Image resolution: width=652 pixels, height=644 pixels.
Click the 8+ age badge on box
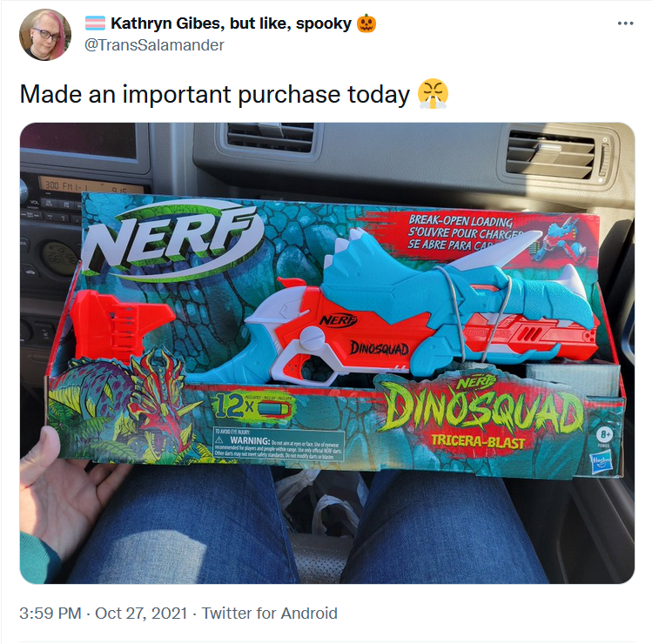click(x=606, y=434)
